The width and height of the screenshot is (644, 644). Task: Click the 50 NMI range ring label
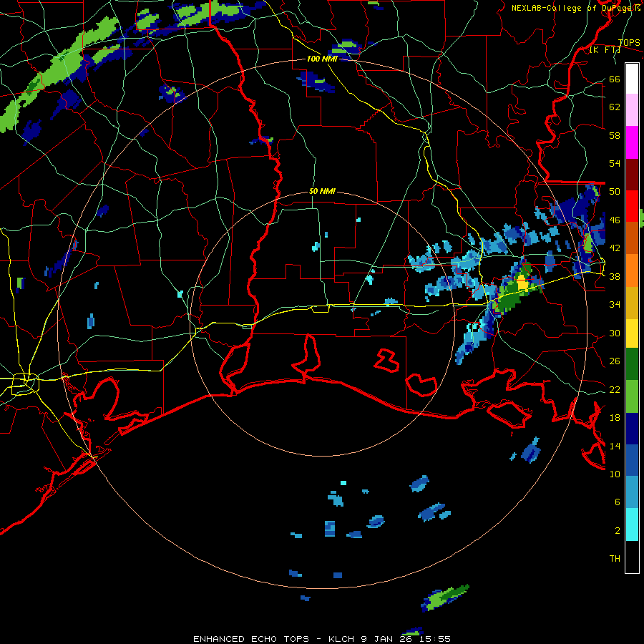322,191
